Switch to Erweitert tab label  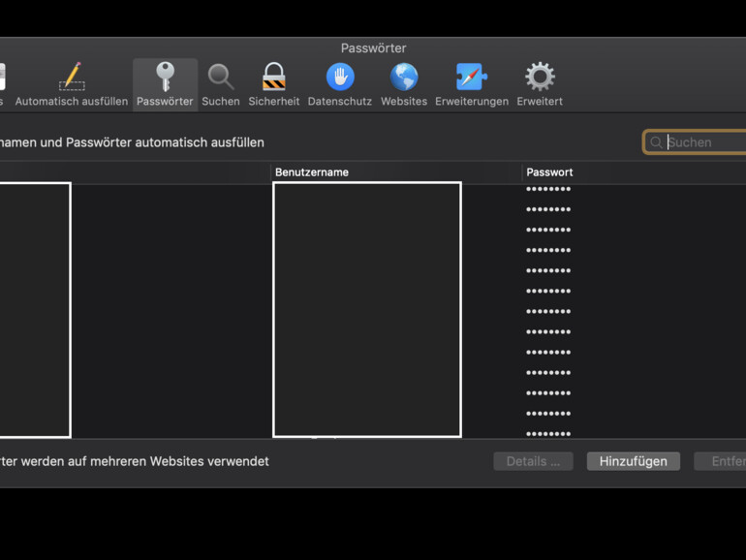tap(540, 102)
